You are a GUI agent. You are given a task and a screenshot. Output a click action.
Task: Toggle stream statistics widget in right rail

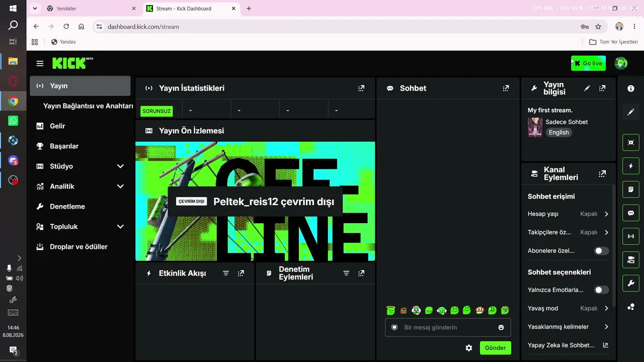(x=631, y=236)
